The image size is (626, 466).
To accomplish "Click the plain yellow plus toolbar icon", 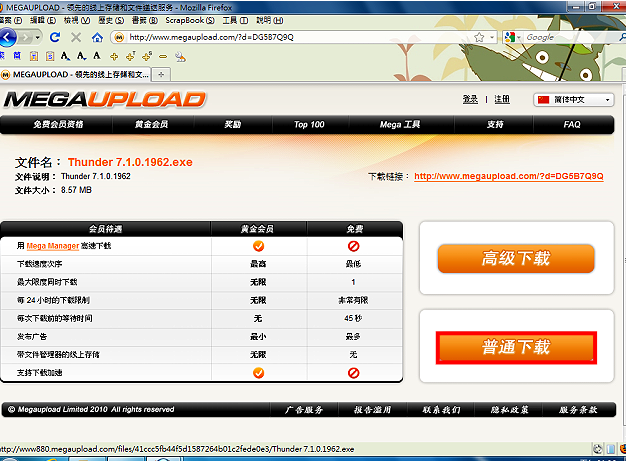I will point(114,57).
